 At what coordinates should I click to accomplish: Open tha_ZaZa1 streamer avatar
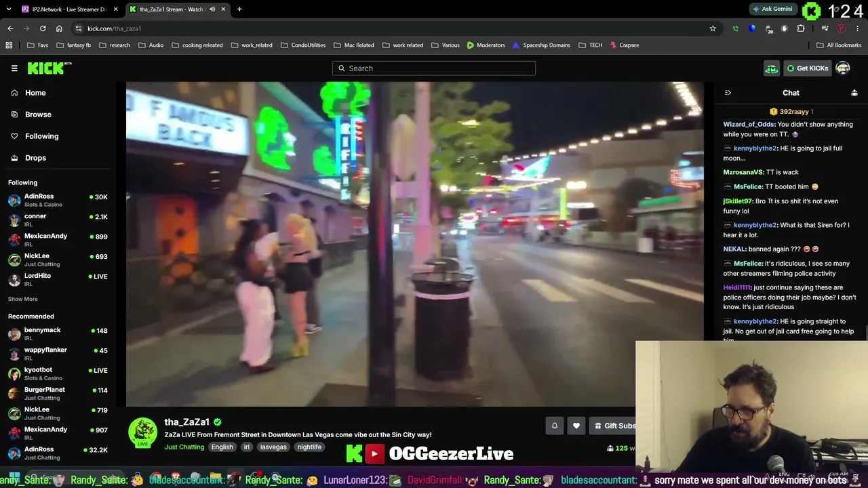[142, 432]
